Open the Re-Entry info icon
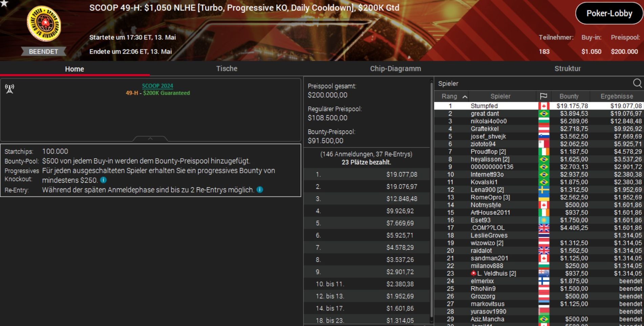Viewport: 644px width, 326px height. click(260, 190)
